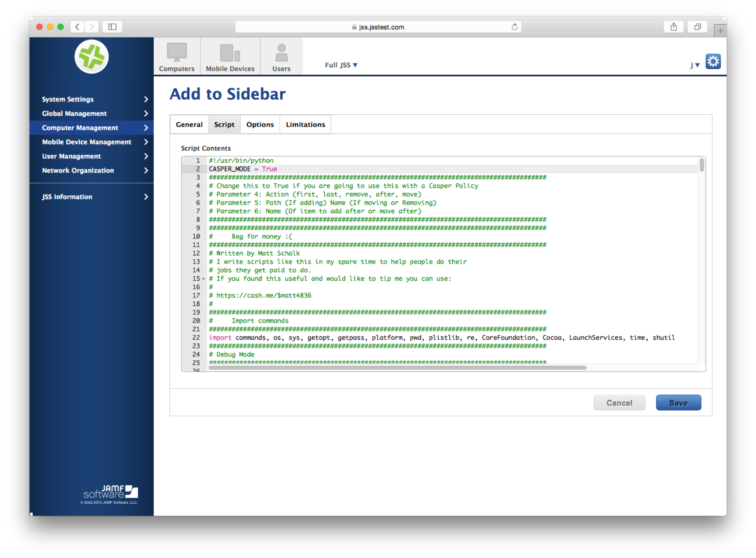Click the 'Parameter 4: Action' comment line
The width and height of the screenshot is (756, 558).
tap(315, 194)
